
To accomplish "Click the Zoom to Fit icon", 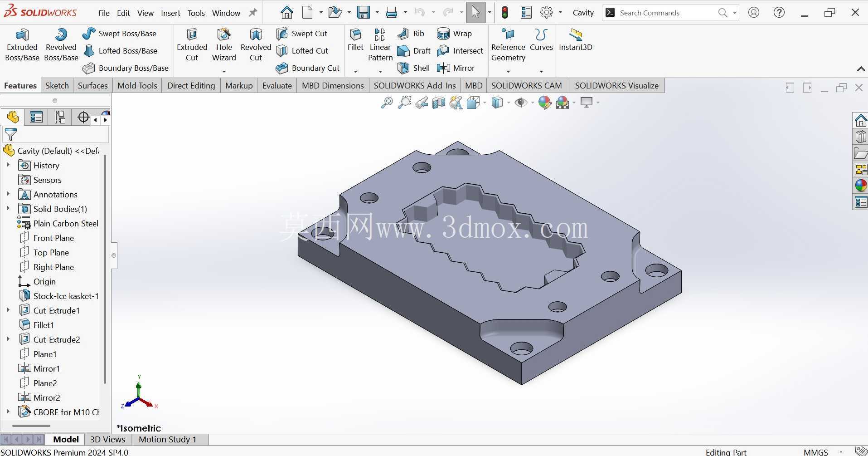I will click(x=387, y=103).
